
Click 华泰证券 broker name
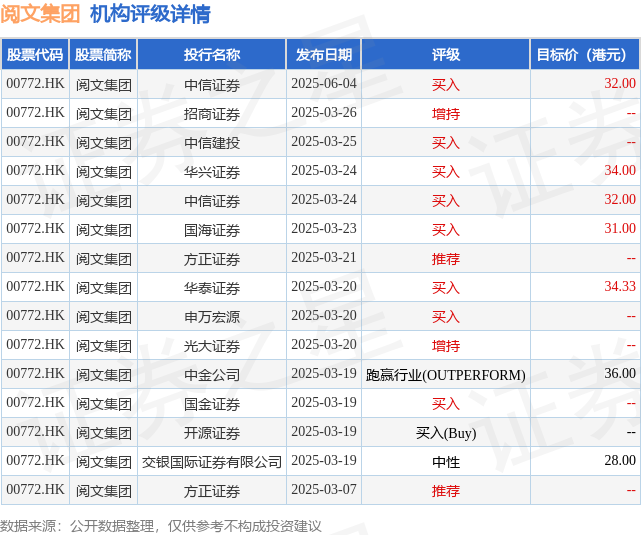(212, 288)
